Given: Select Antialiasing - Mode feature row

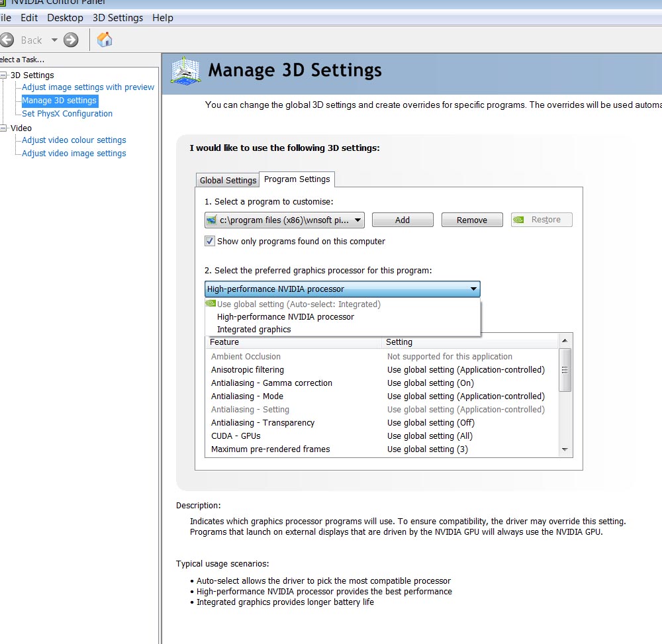Looking at the screenshot, I should coord(382,396).
